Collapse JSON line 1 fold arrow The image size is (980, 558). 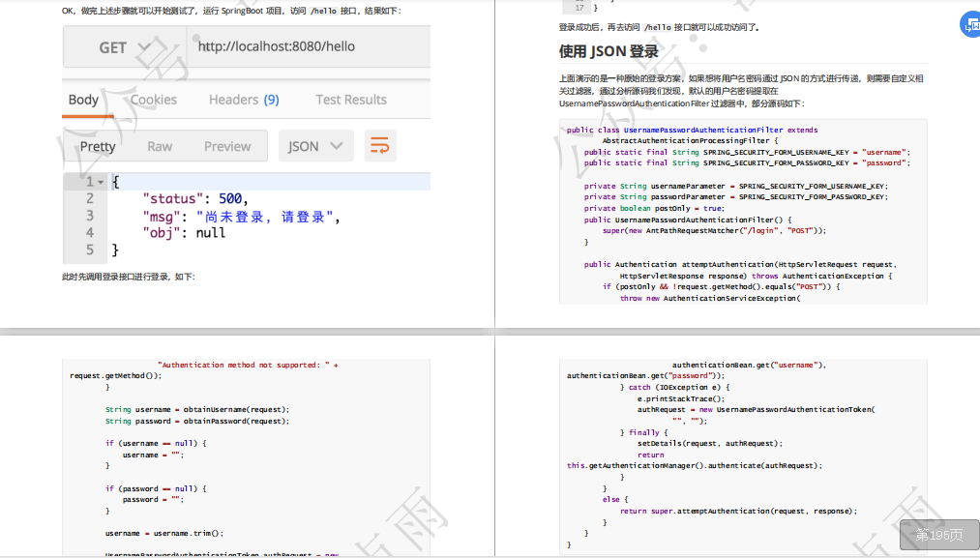[101, 182]
